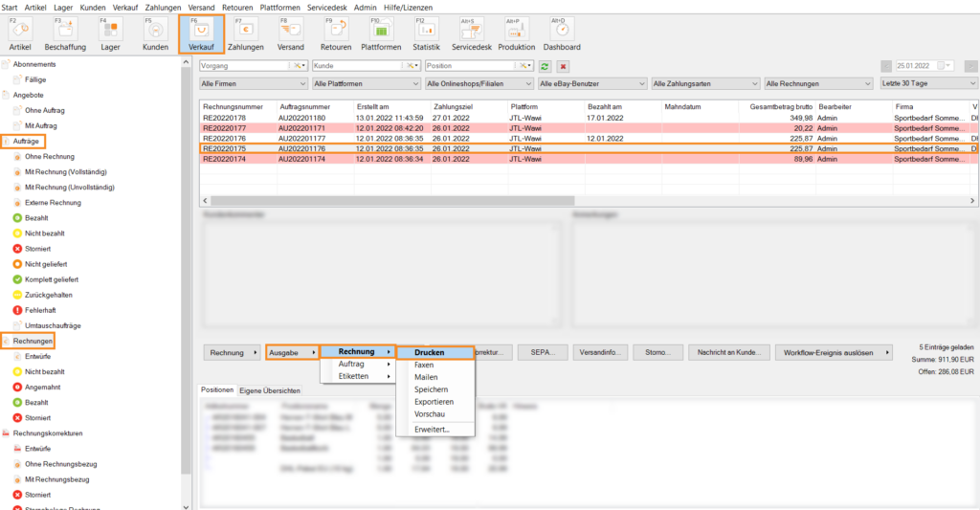Expand the Alle Firmen dropdown
The image size is (980, 510).
[253, 84]
